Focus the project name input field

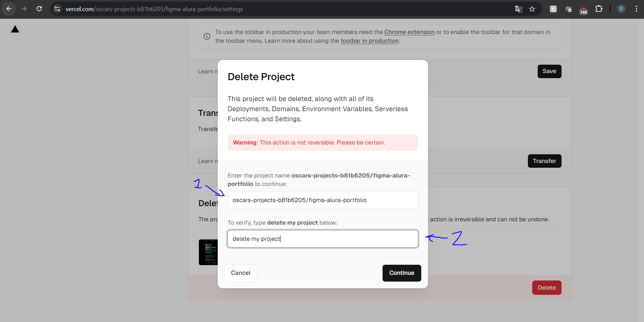[x=323, y=200]
